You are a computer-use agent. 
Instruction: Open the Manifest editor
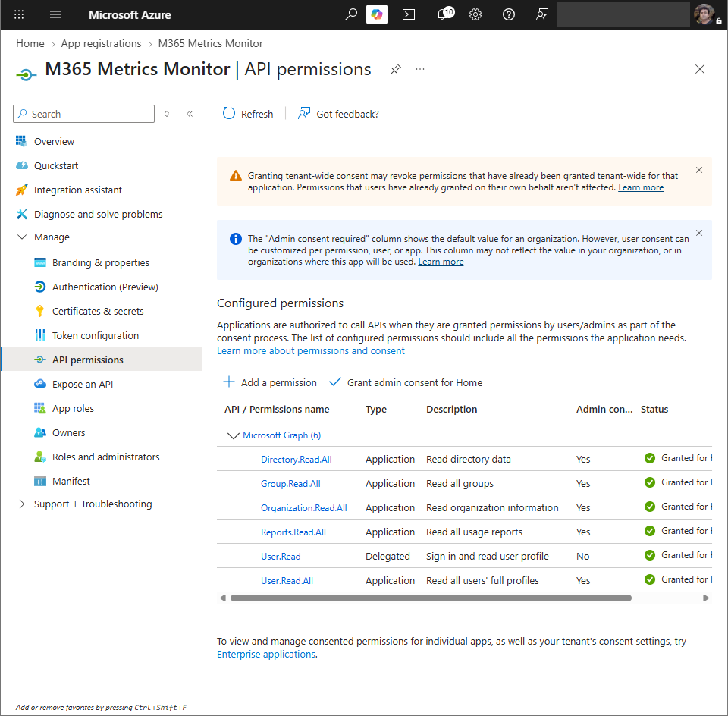[x=71, y=481]
